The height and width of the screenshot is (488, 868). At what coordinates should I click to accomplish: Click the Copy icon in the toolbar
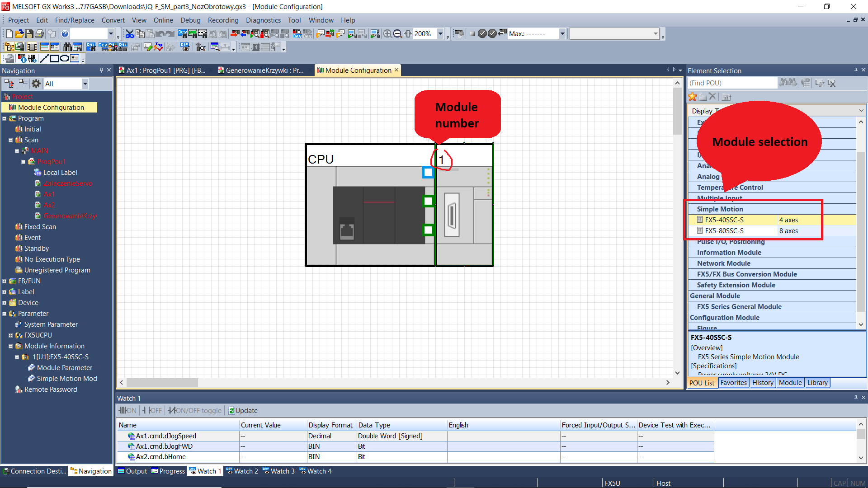click(140, 34)
